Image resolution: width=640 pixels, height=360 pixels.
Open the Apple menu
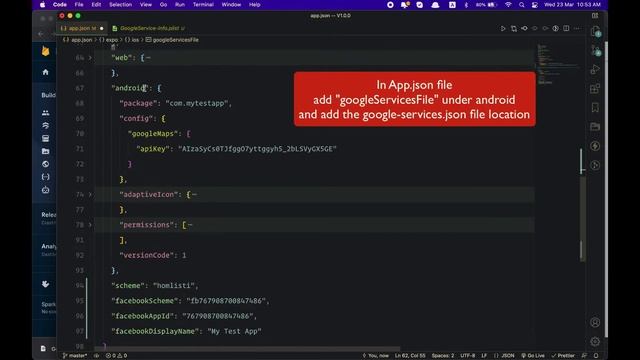coord(42,4)
